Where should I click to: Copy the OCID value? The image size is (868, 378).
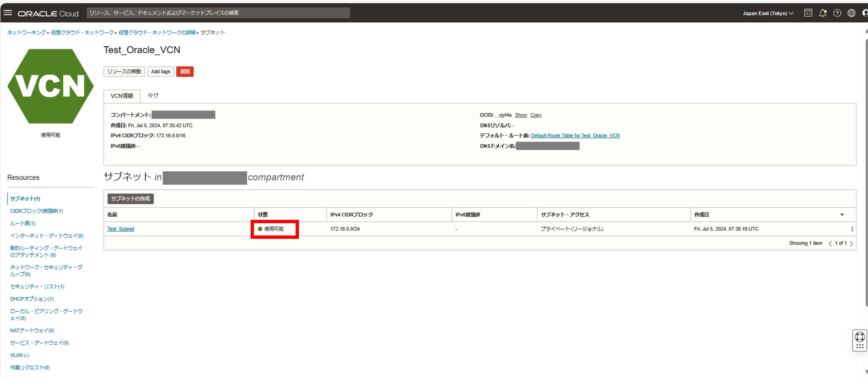pos(536,115)
